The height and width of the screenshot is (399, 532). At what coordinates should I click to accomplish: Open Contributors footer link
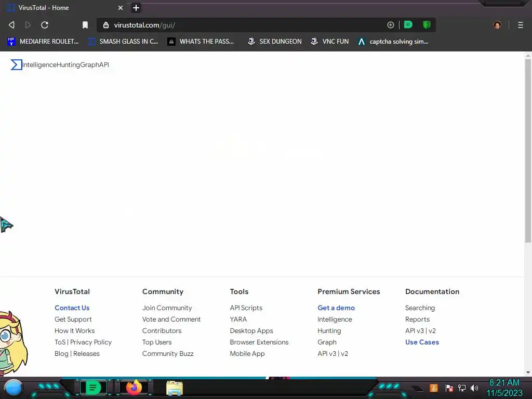coord(162,330)
